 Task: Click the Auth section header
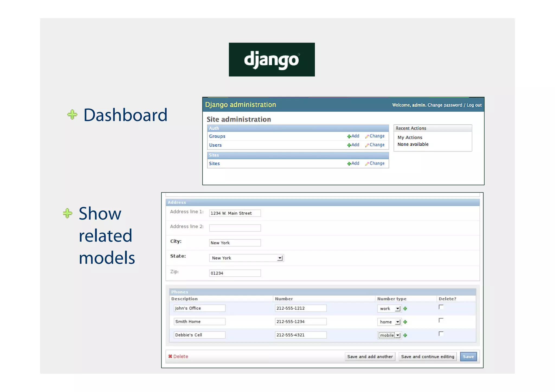tap(298, 128)
